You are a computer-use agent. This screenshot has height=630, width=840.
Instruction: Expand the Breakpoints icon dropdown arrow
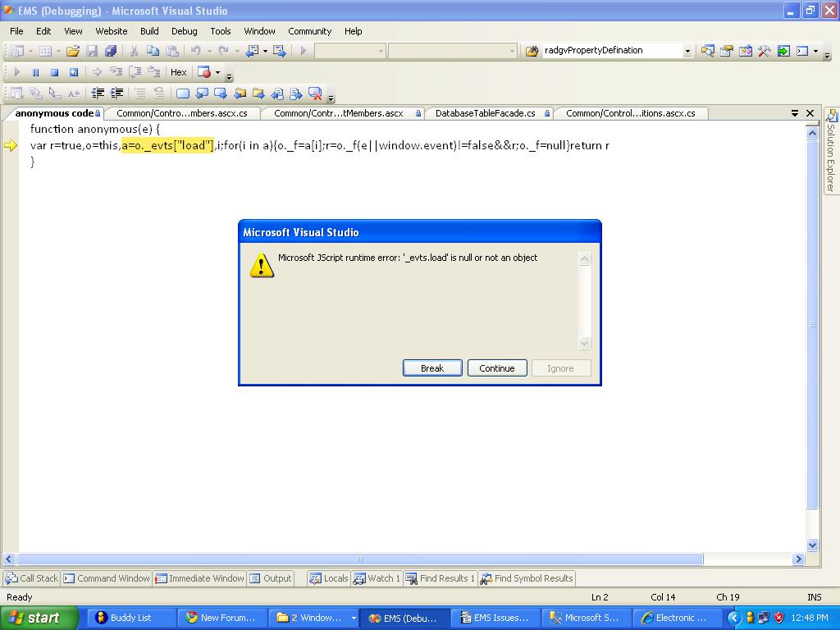[x=217, y=72]
